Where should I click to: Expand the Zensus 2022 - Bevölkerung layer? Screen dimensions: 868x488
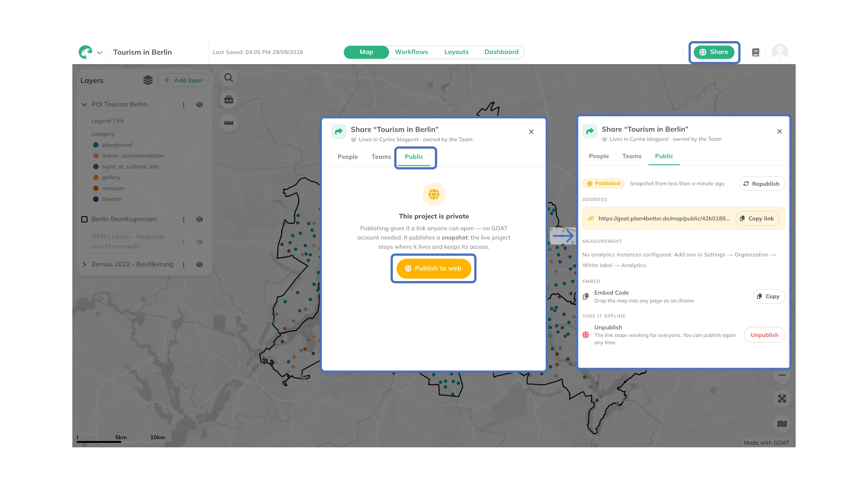click(84, 264)
